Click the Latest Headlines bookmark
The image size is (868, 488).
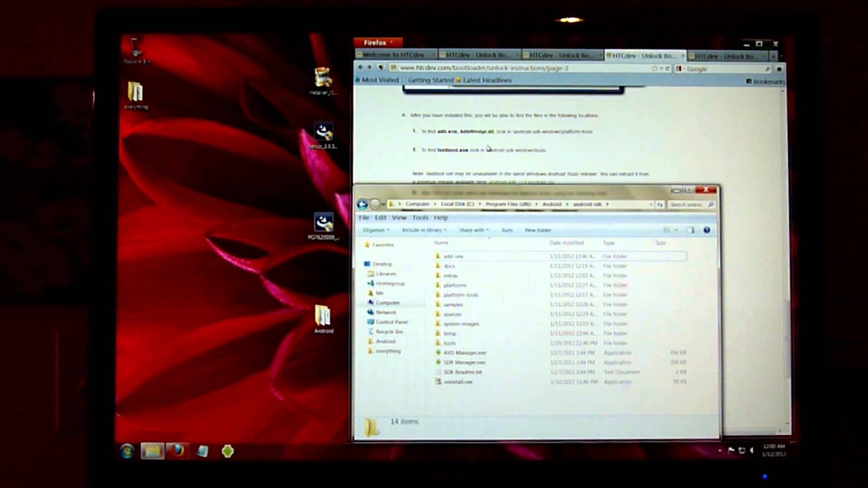[x=484, y=80]
